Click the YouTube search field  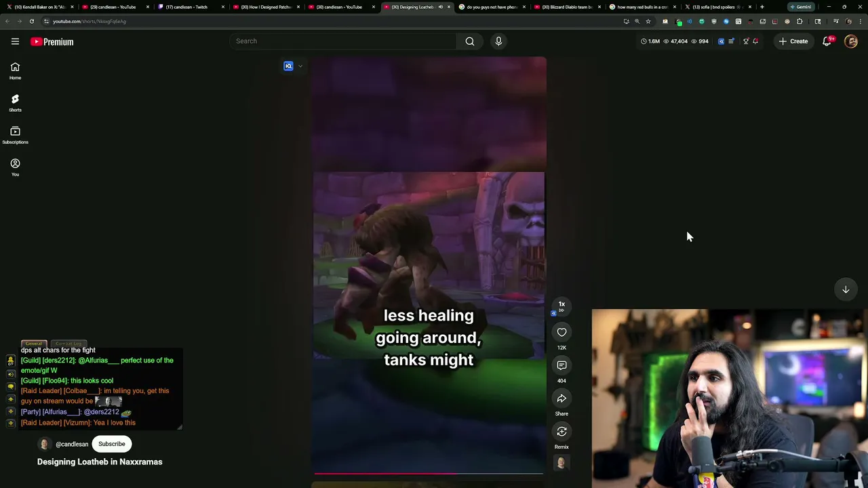click(343, 41)
